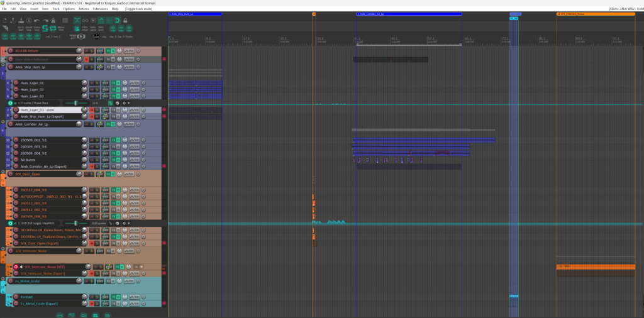The image size is (644, 318).
Task: Collapse the Fs_Metal_Grate folder track
Action: 3,278
